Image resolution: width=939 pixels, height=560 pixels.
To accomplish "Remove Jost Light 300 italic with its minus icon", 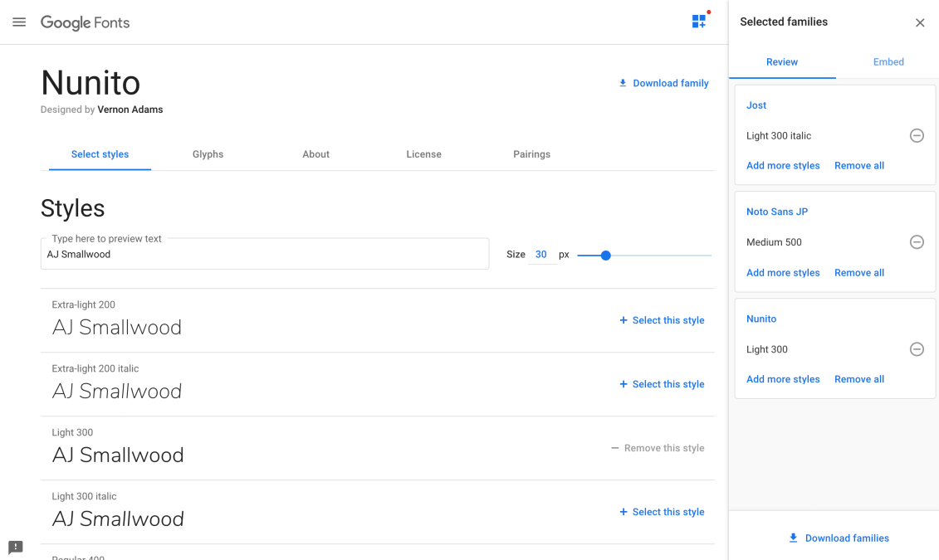I will tap(917, 136).
